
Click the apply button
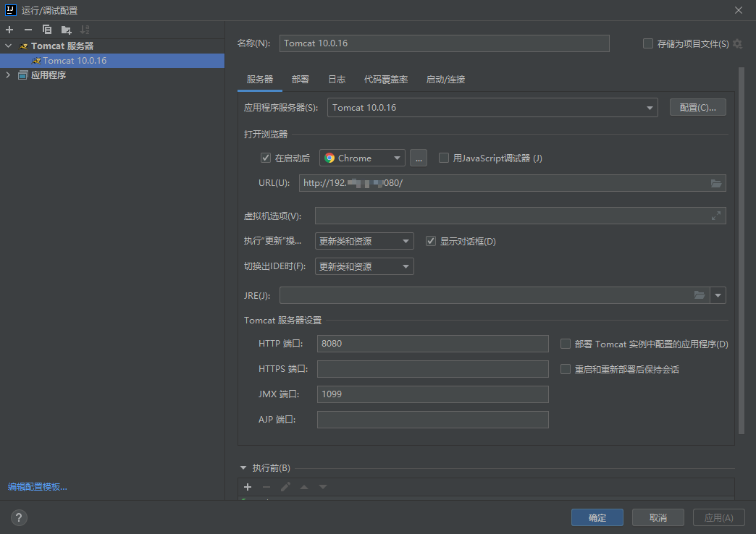[719, 517]
